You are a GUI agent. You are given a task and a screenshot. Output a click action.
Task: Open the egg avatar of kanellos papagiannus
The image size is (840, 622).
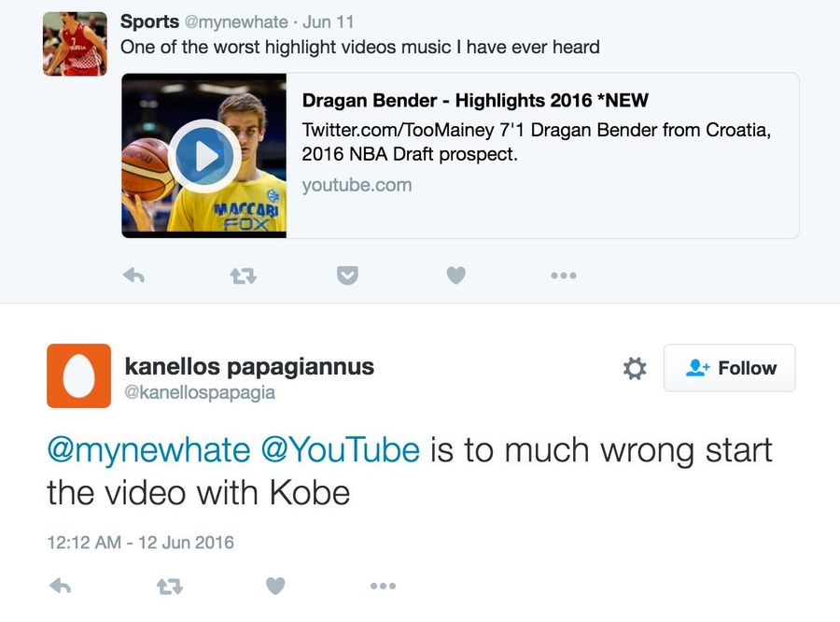tap(78, 375)
